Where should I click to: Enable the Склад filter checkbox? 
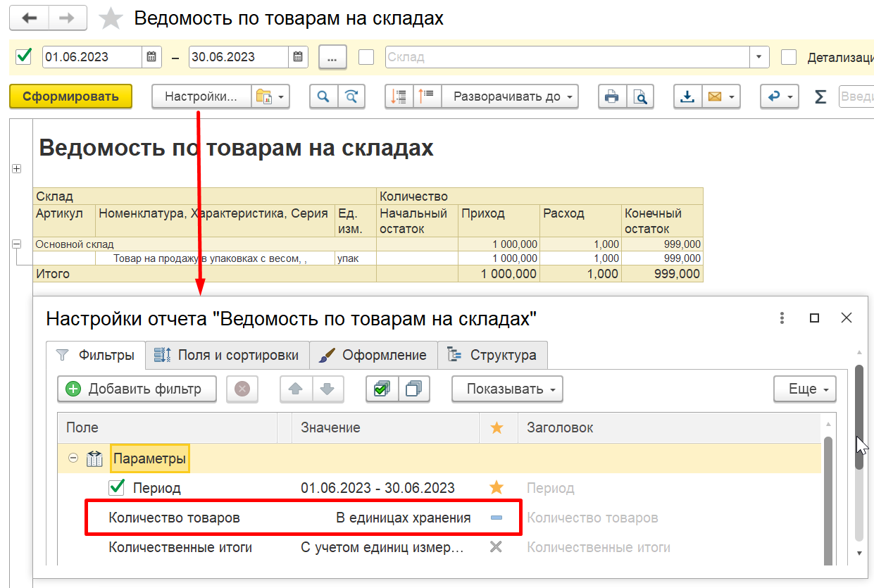click(x=366, y=57)
